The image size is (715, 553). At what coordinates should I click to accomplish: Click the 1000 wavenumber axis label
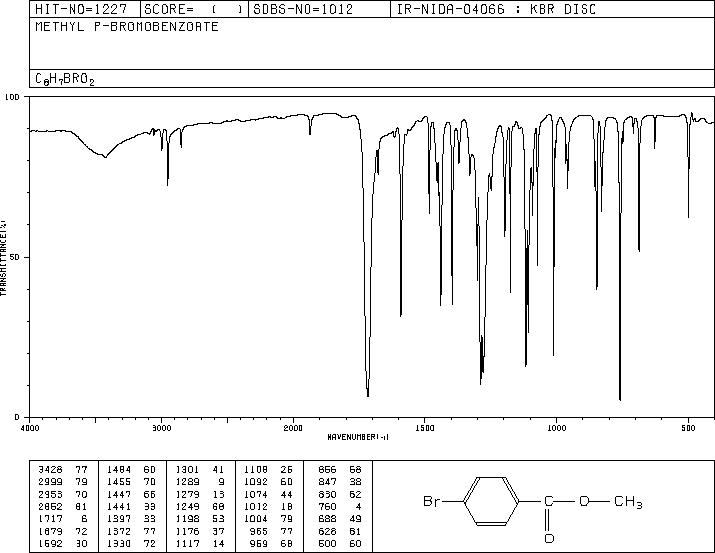click(x=557, y=428)
